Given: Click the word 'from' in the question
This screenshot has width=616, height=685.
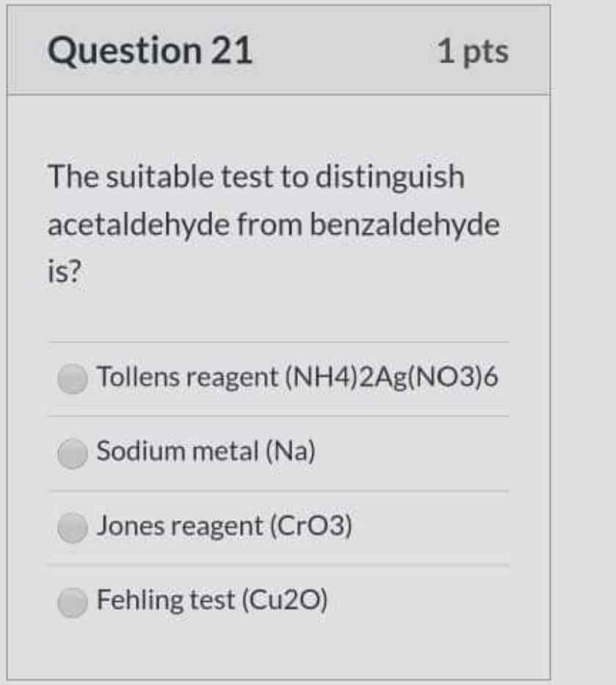Looking at the screenshot, I should [x=269, y=225].
